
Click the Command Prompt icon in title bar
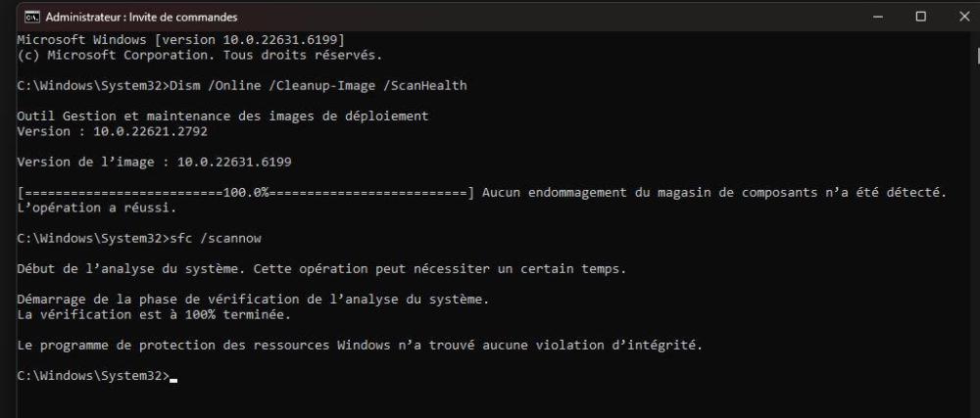31,17
